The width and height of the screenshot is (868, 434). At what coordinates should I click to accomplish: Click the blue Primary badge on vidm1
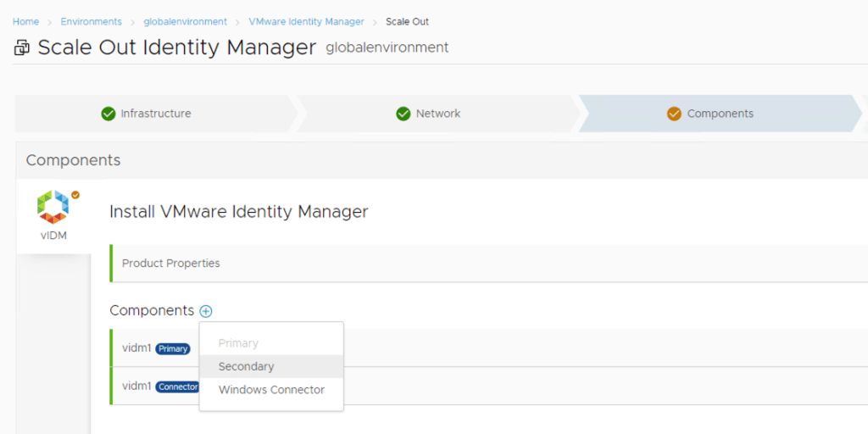[x=173, y=349]
